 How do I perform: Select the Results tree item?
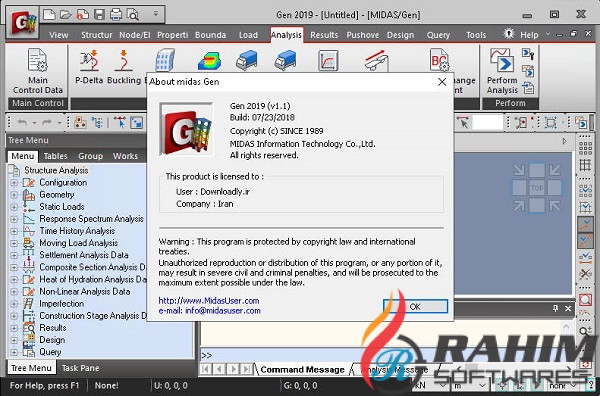(53, 328)
